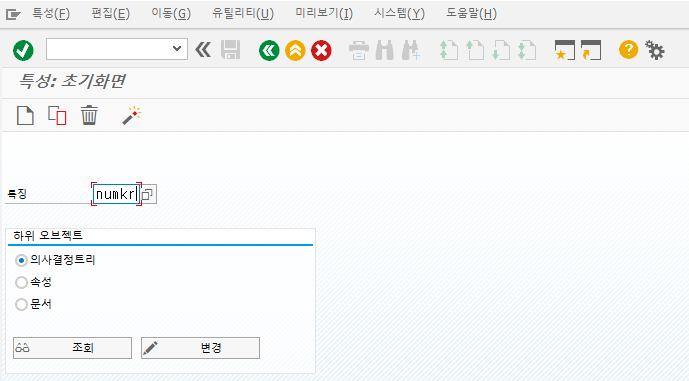The image size is (689, 381).
Task: Exit using the yellow up-arrow icon
Action: [295, 50]
